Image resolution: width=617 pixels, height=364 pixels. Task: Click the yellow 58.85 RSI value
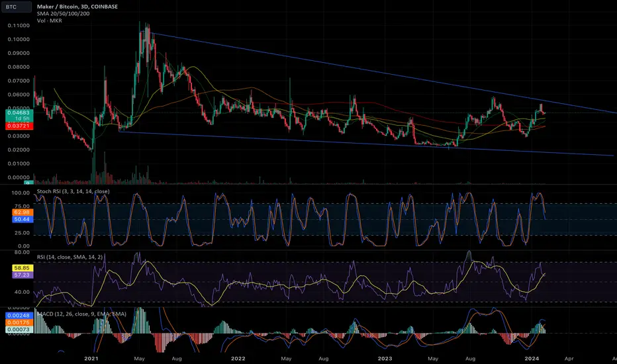point(22,268)
